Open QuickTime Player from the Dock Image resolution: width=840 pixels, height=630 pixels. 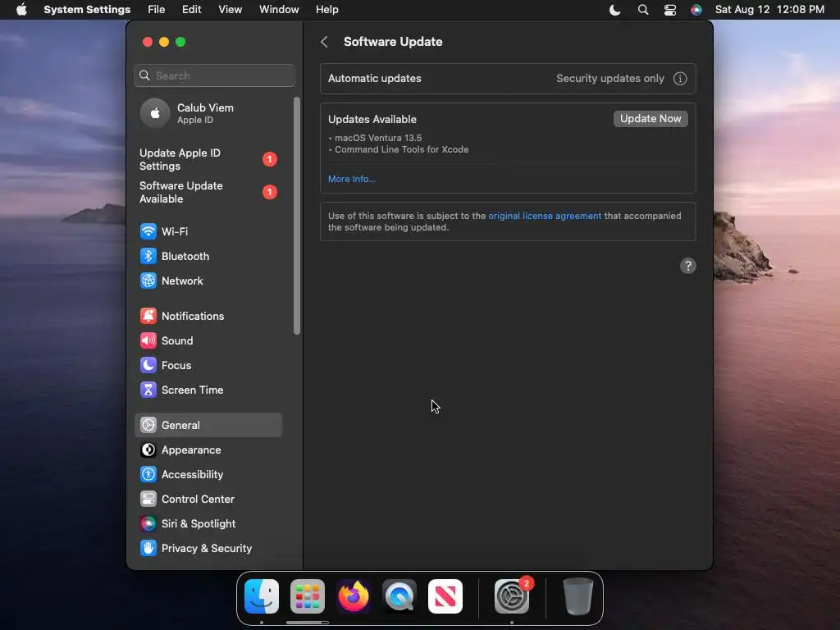tap(399, 596)
